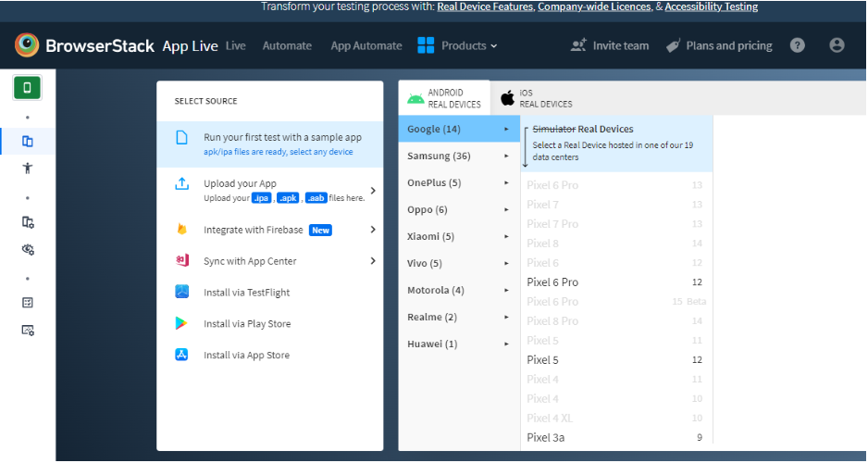
Task: Click the Sync with App Center icon
Action: (x=182, y=261)
